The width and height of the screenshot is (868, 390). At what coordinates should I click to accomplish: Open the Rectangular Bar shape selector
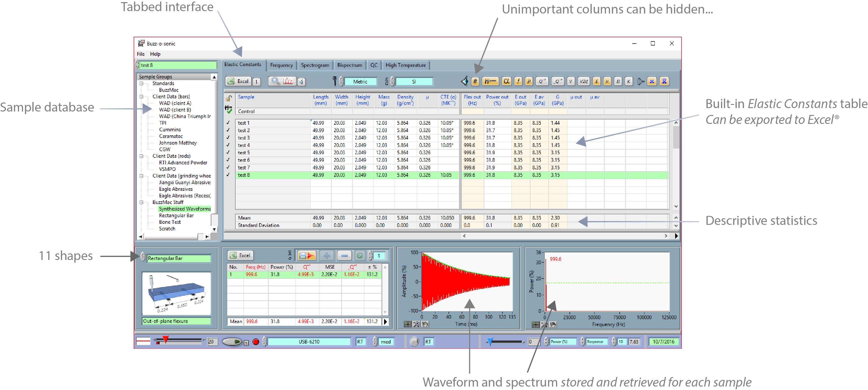pyautogui.click(x=179, y=258)
